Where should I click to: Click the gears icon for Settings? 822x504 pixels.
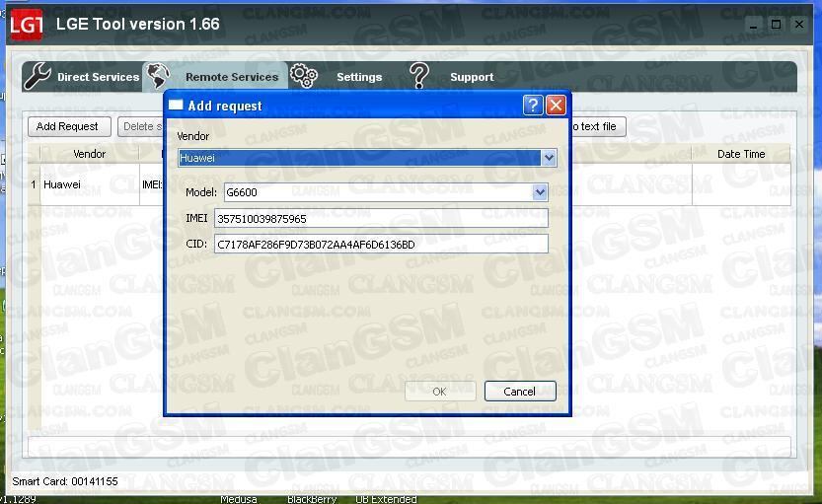pyautogui.click(x=304, y=76)
